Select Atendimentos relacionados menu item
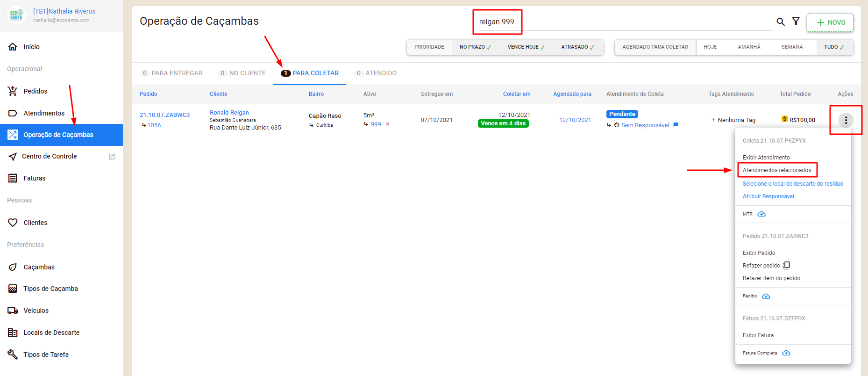Screen dimensions: 868x376 (x=776, y=170)
